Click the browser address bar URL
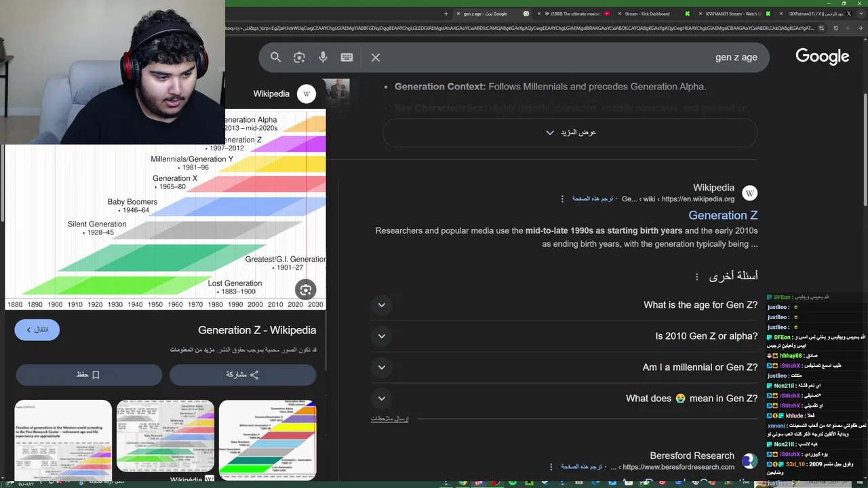868x488 pixels. 521,28
